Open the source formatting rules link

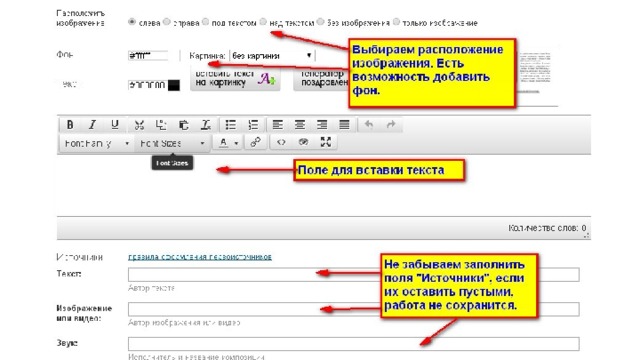pos(200,257)
